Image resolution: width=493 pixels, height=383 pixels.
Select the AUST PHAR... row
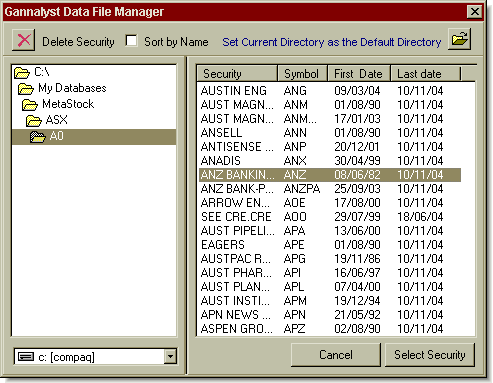tap(330, 273)
